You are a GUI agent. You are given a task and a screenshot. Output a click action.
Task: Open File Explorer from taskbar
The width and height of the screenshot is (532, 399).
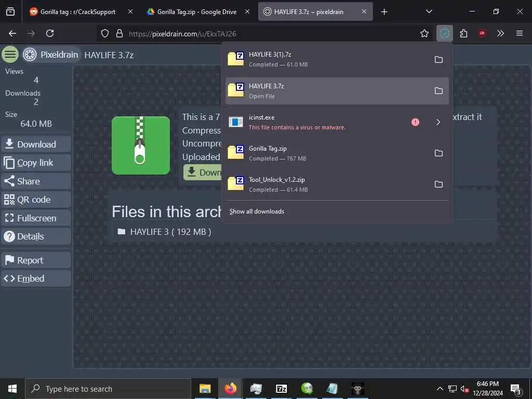(x=205, y=389)
